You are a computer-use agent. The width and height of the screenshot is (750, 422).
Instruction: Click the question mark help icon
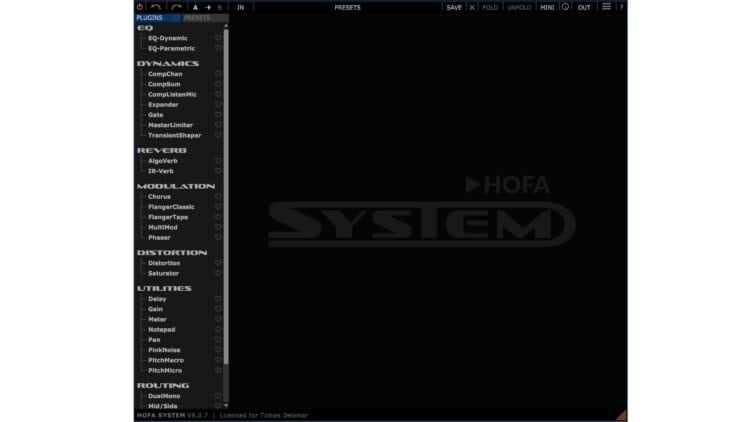(621, 8)
